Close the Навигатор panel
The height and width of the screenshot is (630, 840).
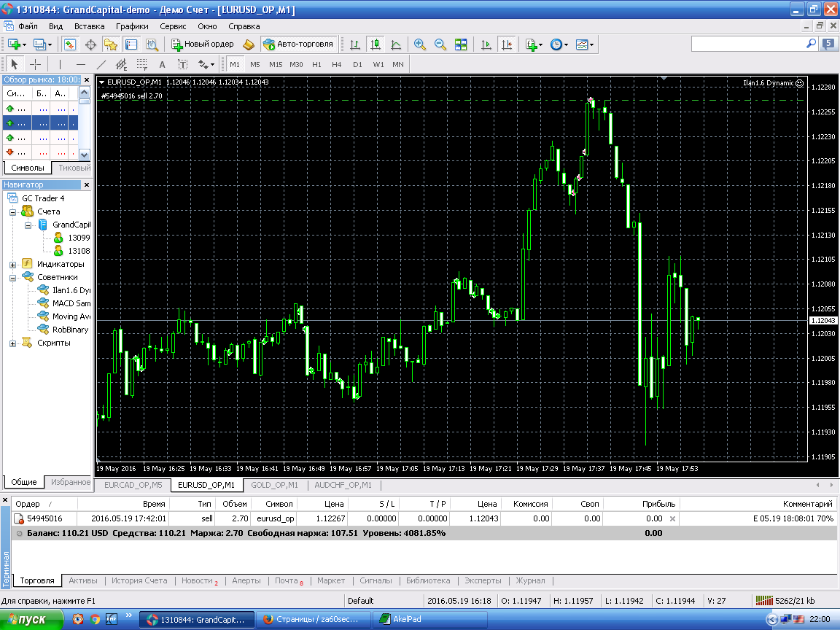(x=87, y=184)
